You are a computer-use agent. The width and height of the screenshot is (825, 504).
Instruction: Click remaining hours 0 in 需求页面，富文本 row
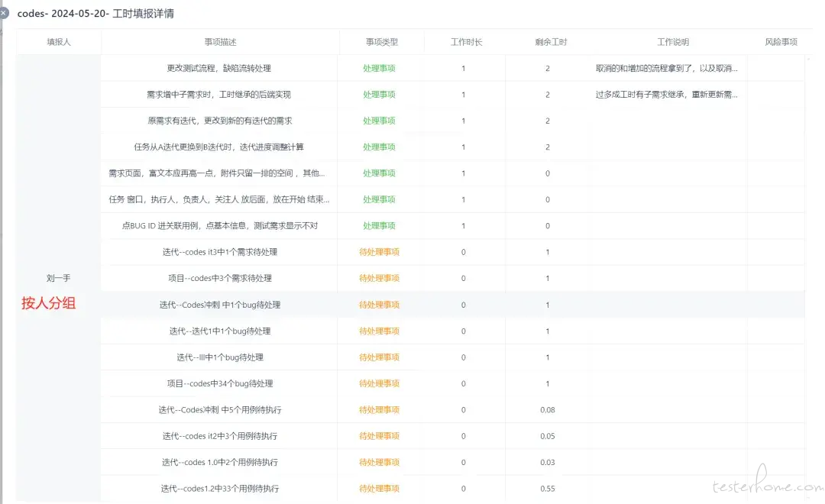pyautogui.click(x=548, y=173)
